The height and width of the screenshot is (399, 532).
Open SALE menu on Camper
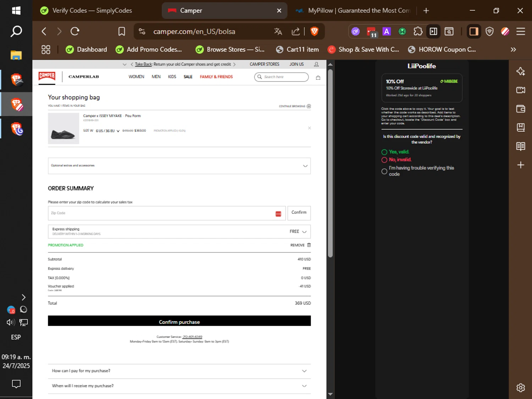(188, 77)
